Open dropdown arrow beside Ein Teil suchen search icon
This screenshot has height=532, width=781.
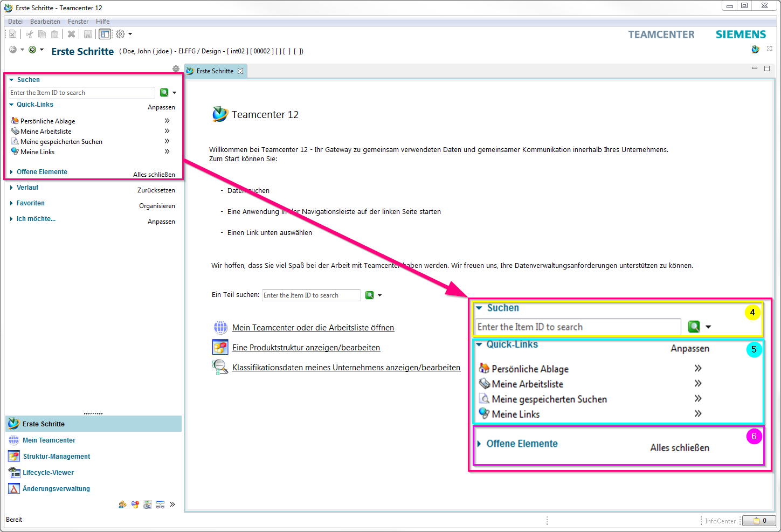(380, 295)
